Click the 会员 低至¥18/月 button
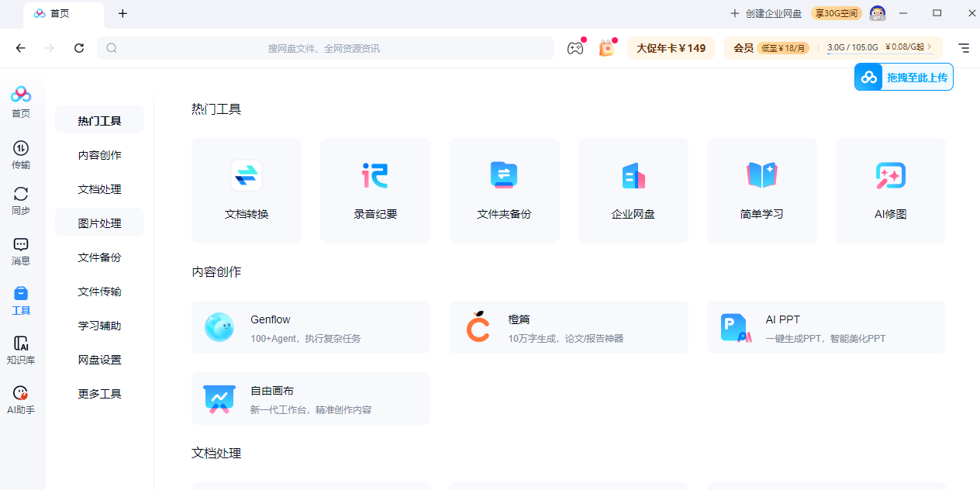The height and width of the screenshot is (490, 980). click(771, 48)
